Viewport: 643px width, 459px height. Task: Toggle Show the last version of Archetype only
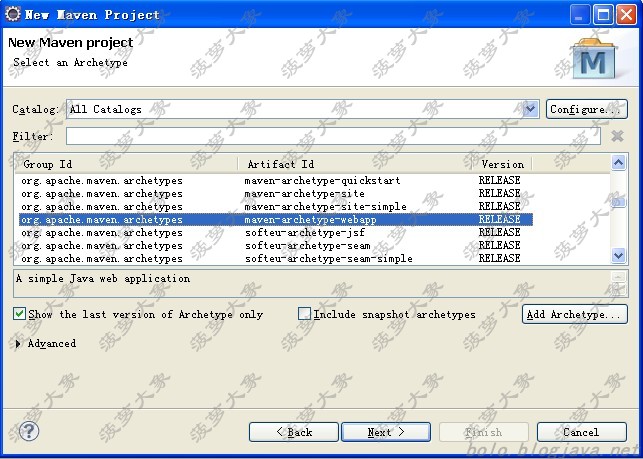coord(19,314)
